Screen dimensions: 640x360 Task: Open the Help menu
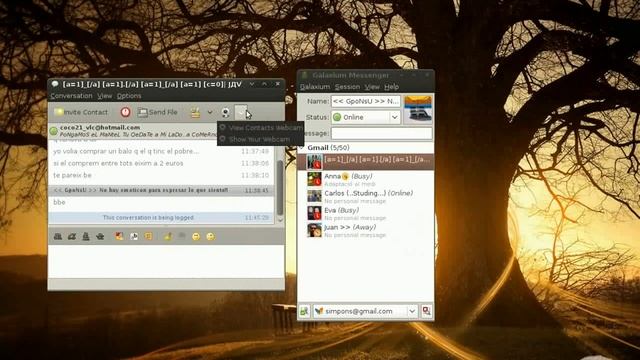click(391, 87)
